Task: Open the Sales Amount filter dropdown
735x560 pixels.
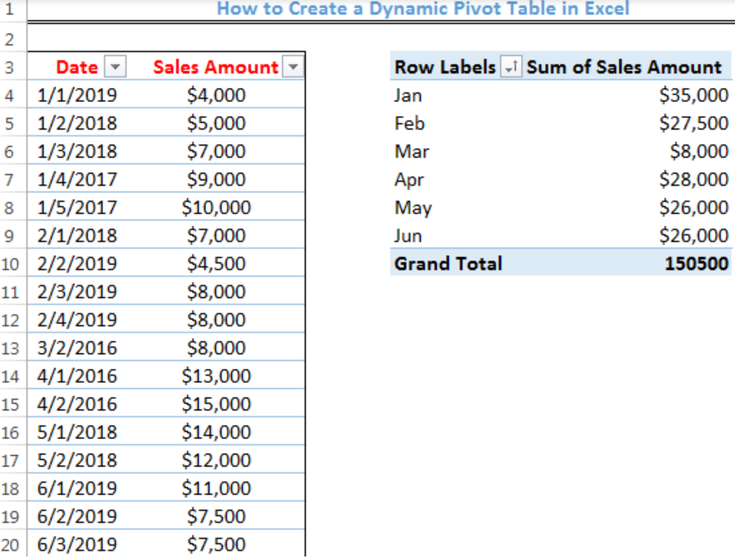Action: point(293,66)
